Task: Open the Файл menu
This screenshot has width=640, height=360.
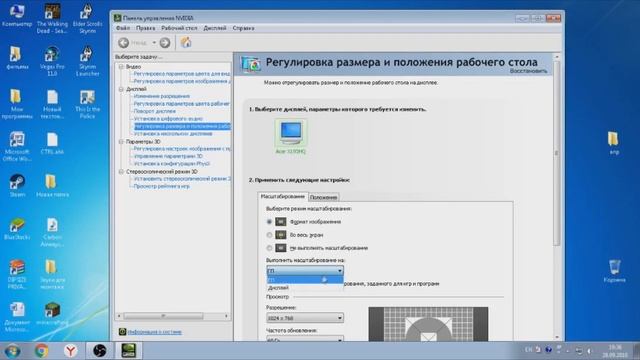Action: [123, 28]
